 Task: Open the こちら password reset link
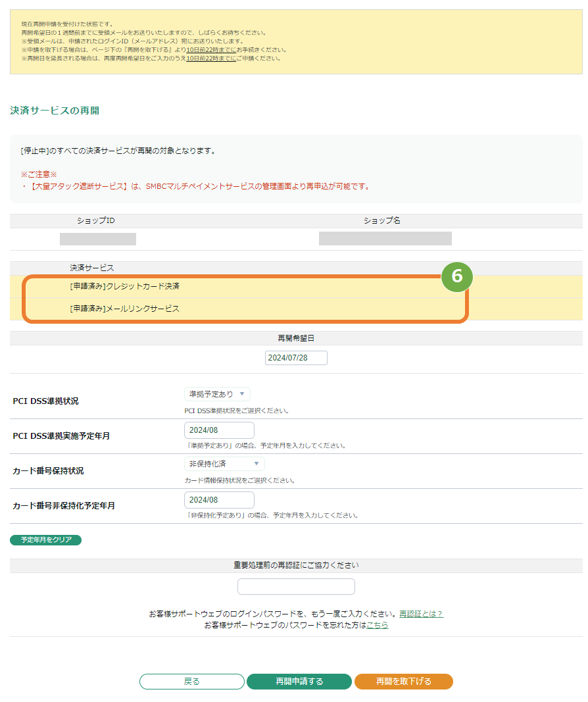[378, 625]
